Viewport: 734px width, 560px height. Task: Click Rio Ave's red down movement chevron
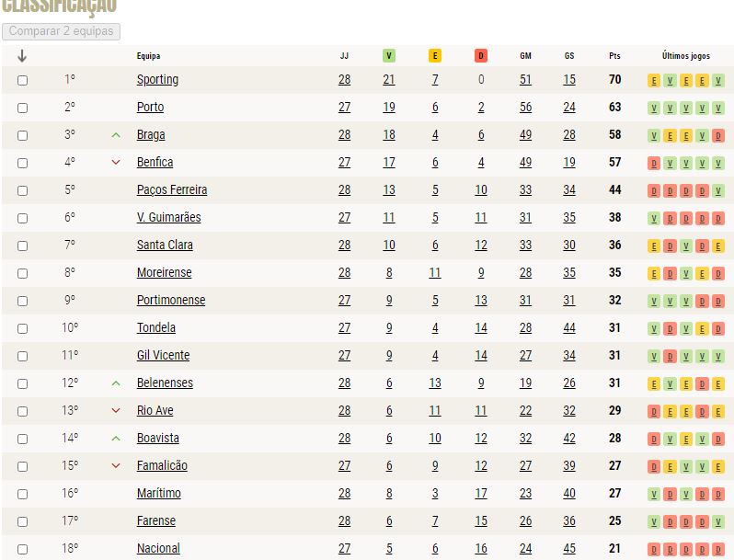(116, 411)
